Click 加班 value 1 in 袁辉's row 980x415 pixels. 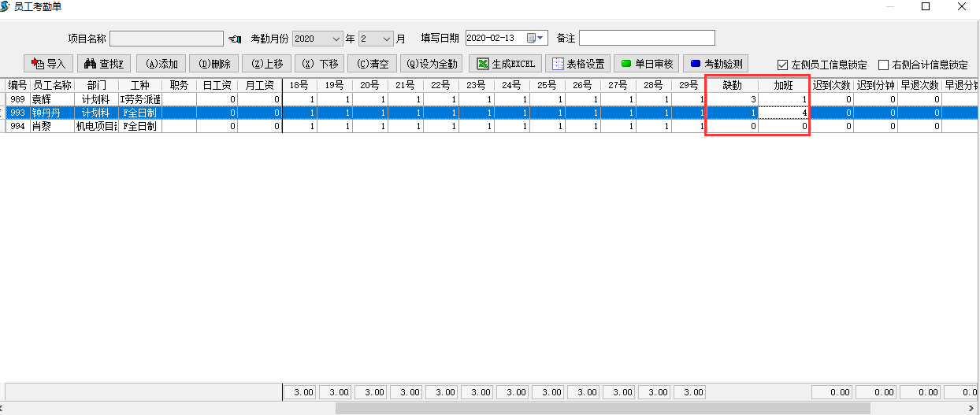[x=784, y=99]
